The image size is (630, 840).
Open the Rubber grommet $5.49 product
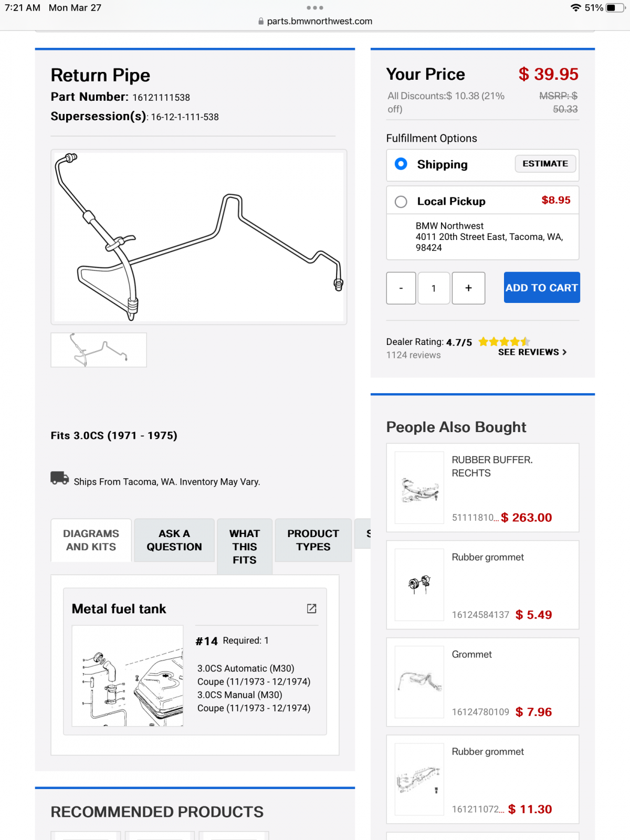click(482, 585)
